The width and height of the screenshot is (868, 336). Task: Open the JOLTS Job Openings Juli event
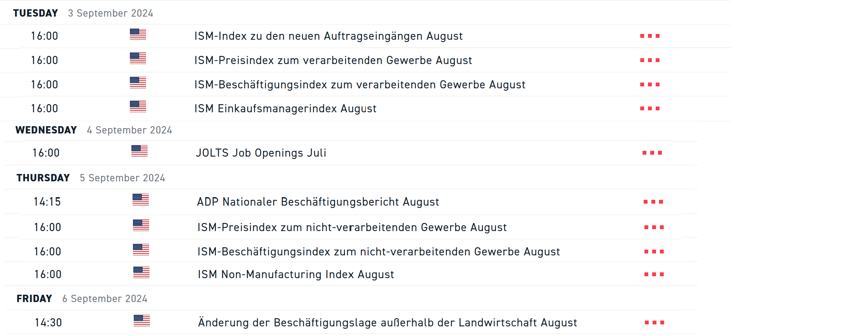(261, 153)
